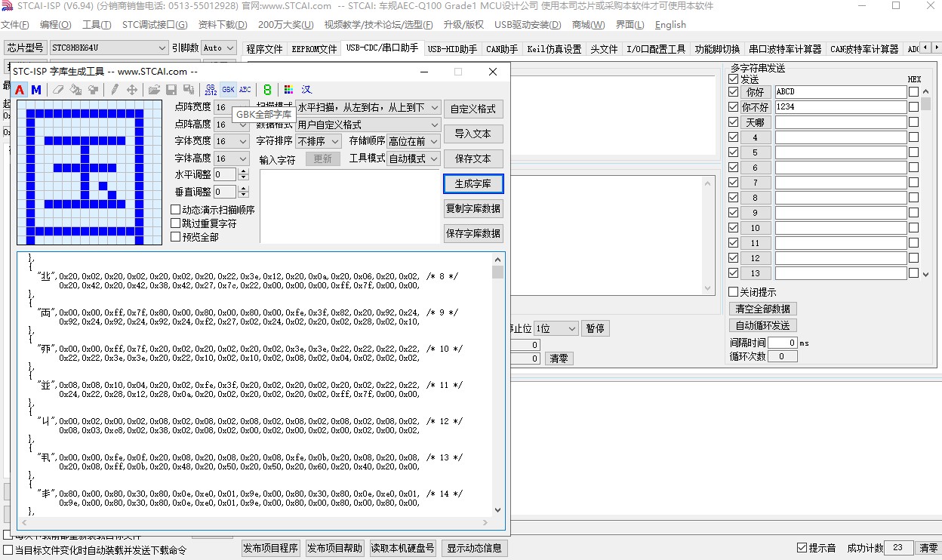942x560 pixels.
Task: Click the 清空全部数据 button
Action: [763, 309]
